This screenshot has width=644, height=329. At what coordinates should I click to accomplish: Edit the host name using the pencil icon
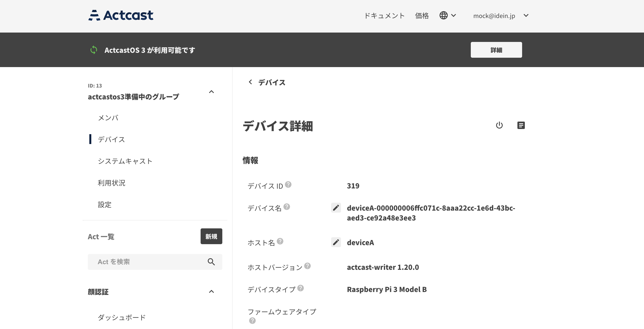point(336,242)
